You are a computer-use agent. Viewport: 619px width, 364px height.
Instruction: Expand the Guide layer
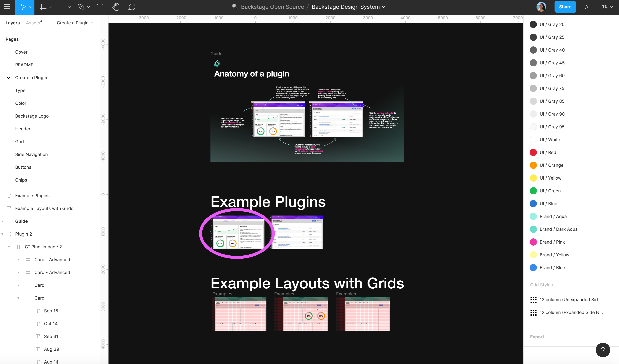coord(2,221)
